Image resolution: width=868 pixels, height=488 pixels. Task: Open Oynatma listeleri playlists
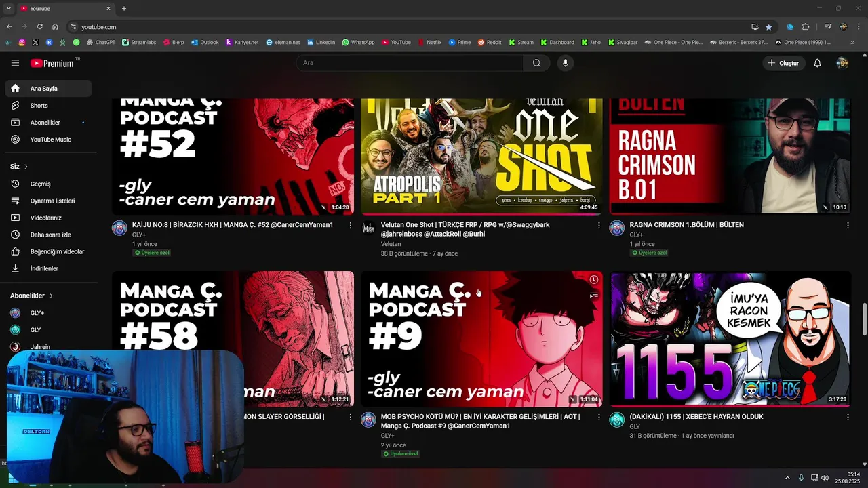(x=48, y=201)
